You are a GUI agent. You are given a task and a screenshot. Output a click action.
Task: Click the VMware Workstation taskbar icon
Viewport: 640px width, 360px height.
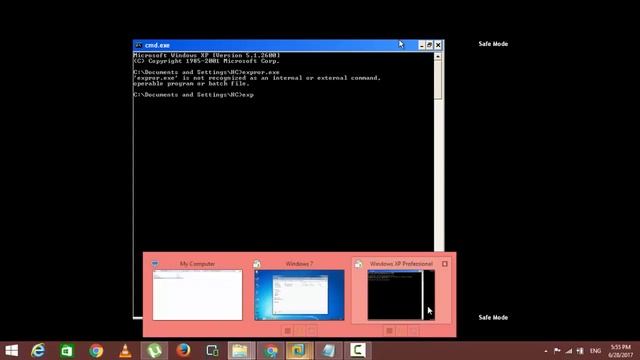pos(299,351)
